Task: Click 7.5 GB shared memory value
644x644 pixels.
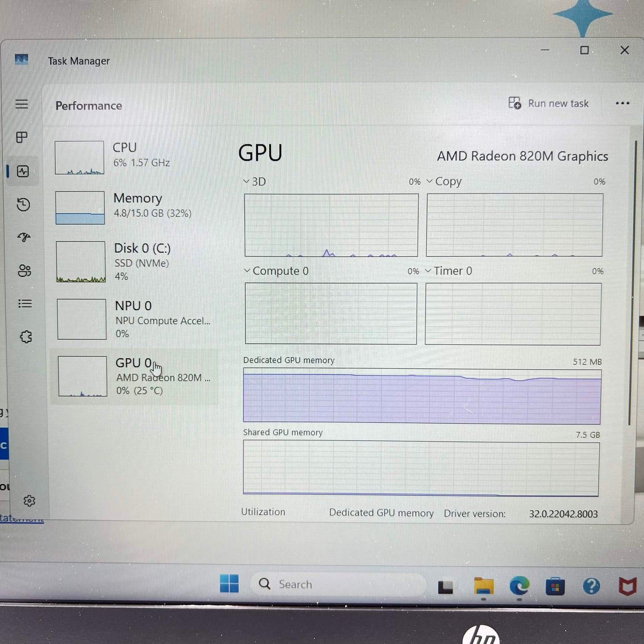Action: coord(587,435)
